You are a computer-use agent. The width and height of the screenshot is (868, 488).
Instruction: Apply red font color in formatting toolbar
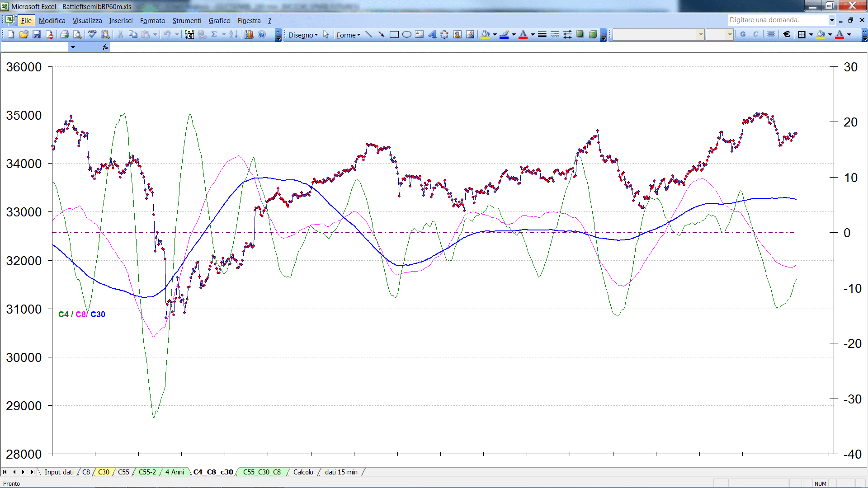tap(840, 34)
